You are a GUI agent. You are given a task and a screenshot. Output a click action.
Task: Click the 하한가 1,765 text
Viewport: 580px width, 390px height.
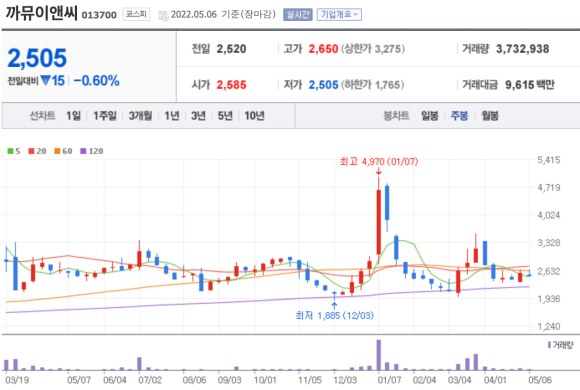[x=373, y=85]
